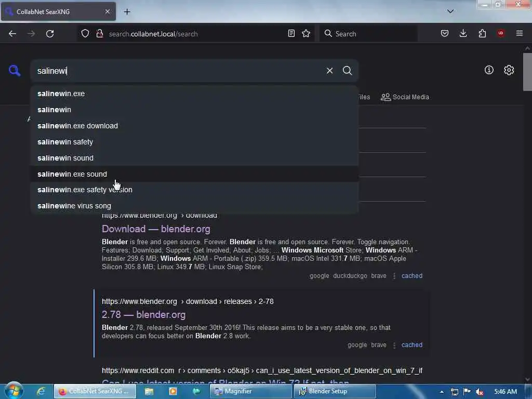Go back to the previous page
This screenshot has height=399, width=532.
pos(12,34)
